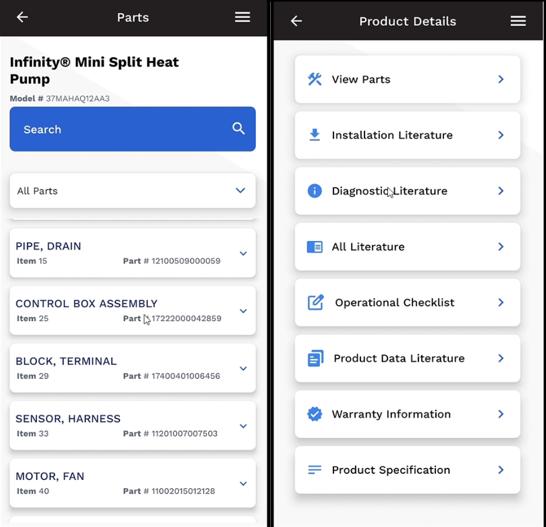Image resolution: width=546 pixels, height=527 pixels.
Task: Click the View Parts wrench icon
Action: click(x=315, y=79)
